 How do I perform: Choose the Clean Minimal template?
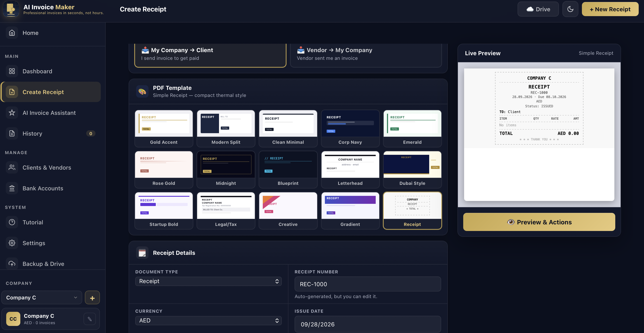click(x=288, y=128)
